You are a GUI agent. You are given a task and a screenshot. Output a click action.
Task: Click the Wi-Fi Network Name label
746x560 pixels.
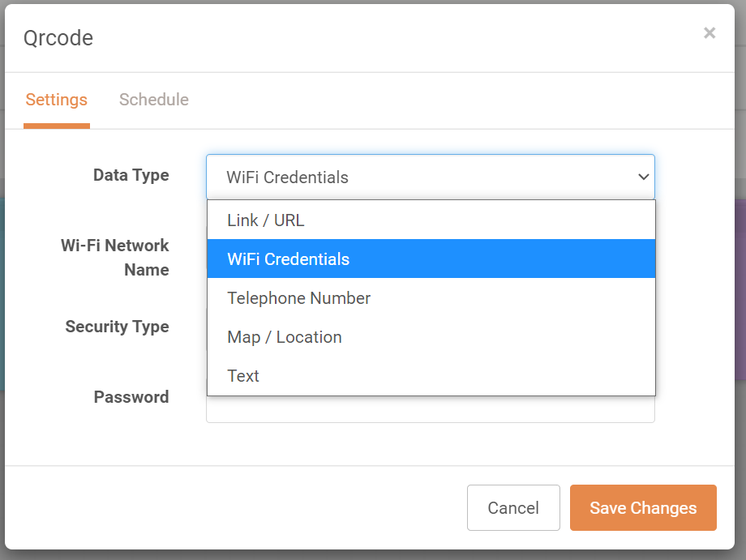[114, 257]
